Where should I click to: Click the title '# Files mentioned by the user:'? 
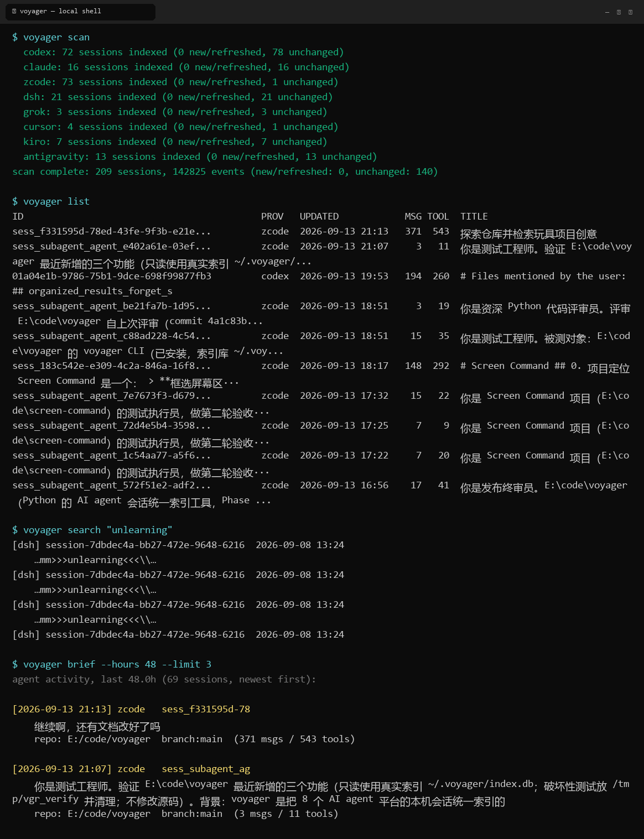coord(543,276)
